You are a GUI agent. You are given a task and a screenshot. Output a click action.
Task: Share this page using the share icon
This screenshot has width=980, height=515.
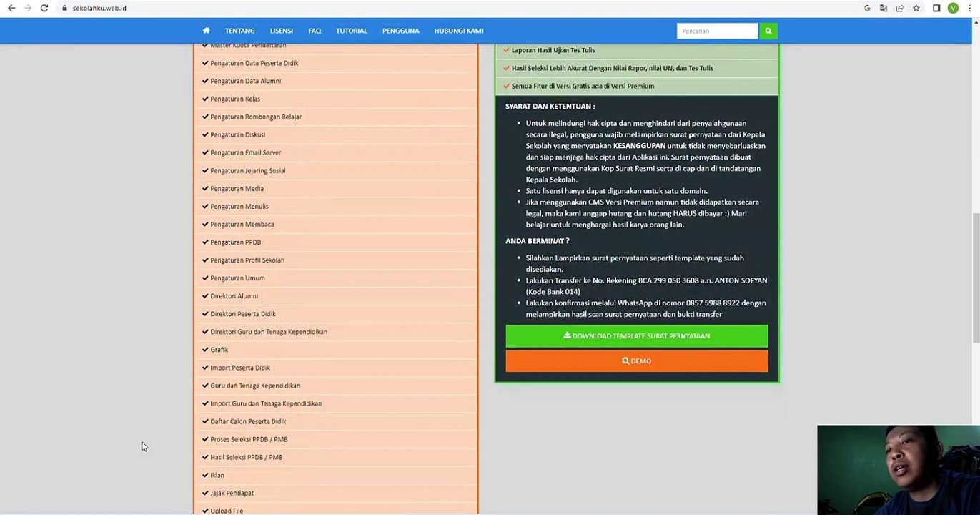900,8
